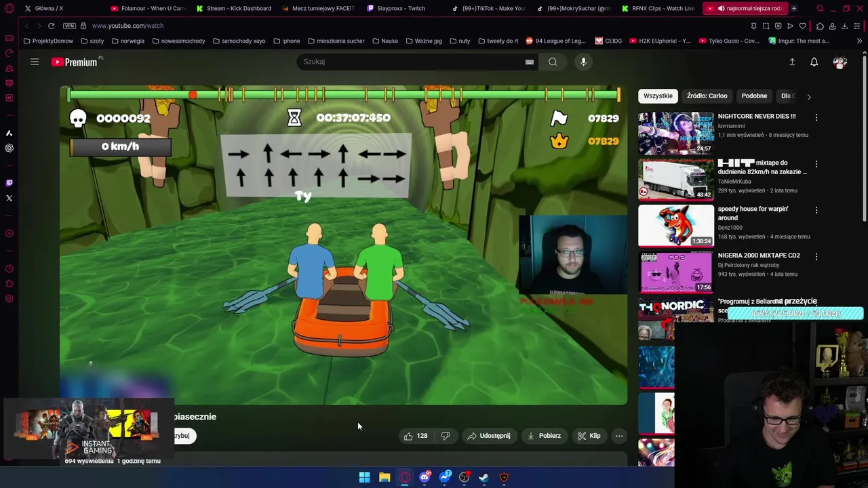Open Twitch in the Opera sidebar
868x488 pixels.
pos(9,183)
